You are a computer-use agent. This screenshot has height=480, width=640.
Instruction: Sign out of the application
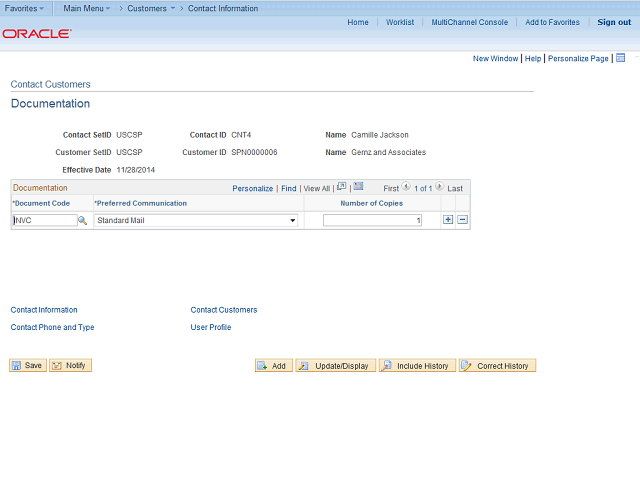click(614, 22)
